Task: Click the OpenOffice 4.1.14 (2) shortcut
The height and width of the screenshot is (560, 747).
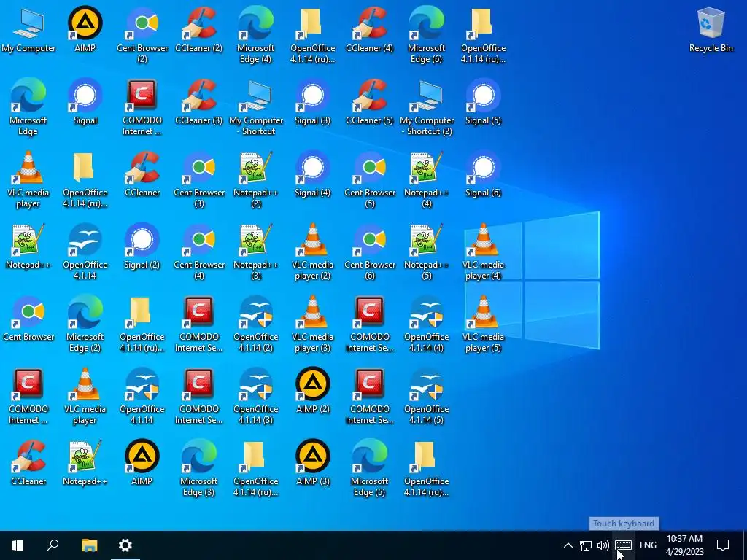Action: [256, 324]
